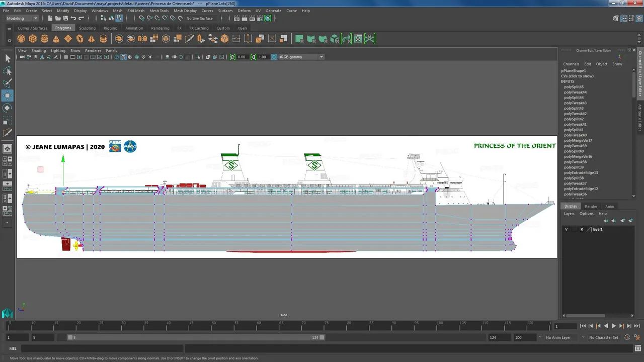Click the Step back one frame button
Image resolution: width=644 pixels, height=362 pixels.
pyautogui.click(x=591, y=326)
